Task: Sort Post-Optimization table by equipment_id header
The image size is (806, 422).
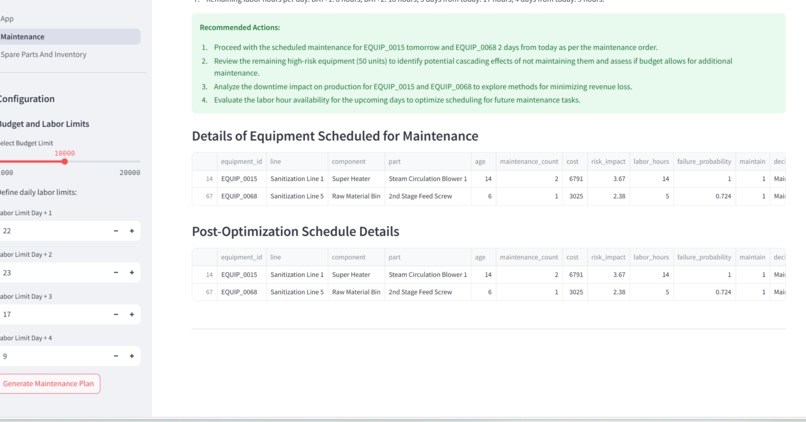Action: click(x=242, y=257)
